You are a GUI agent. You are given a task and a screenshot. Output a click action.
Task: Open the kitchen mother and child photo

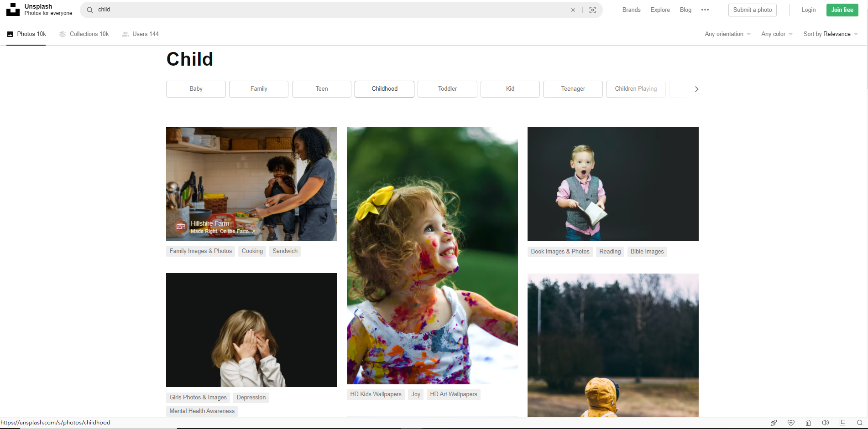point(251,184)
